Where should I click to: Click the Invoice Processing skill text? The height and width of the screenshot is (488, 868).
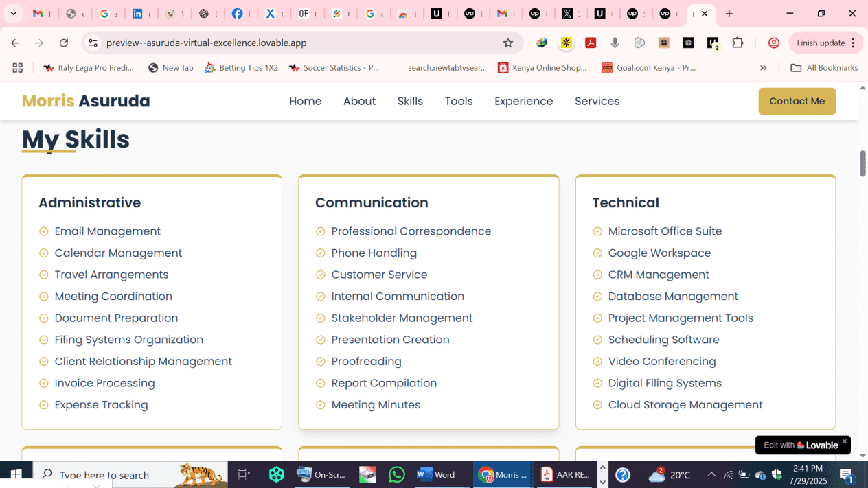[104, 383]
